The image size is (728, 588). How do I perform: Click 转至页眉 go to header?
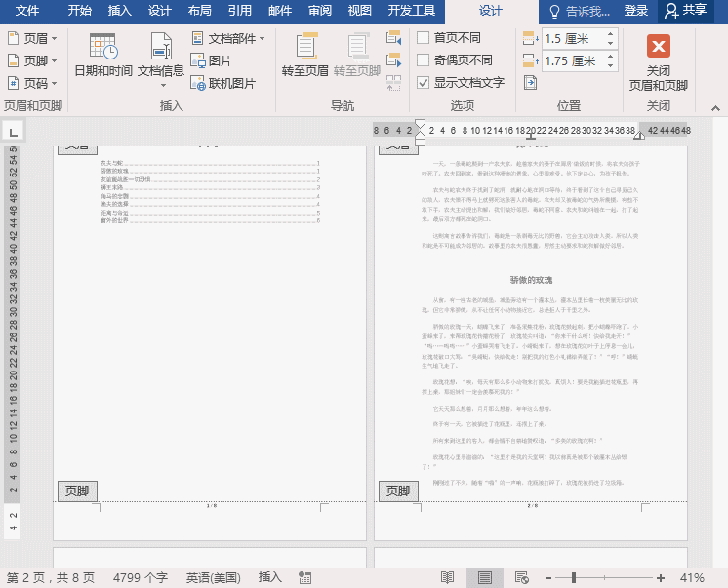(x=305, y=55)
